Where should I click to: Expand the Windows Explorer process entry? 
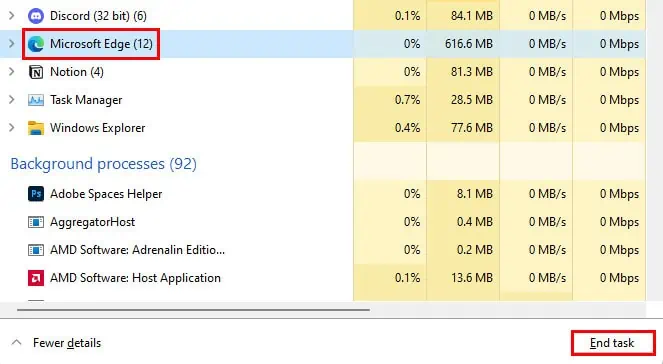point(12,128)
